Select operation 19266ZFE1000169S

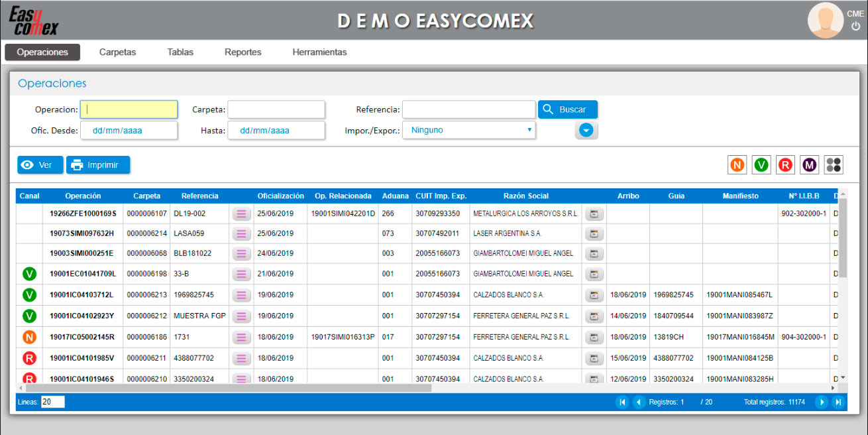tap(83, 214)
